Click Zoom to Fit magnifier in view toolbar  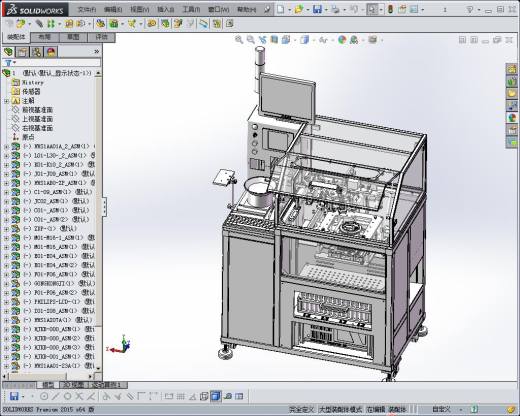click(239, 40)
